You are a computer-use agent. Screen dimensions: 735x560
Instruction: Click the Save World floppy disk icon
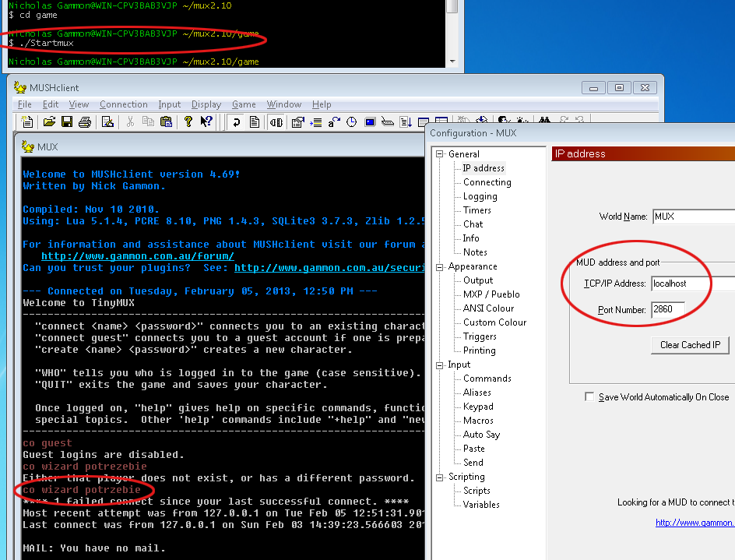click(x=67, y=122)
